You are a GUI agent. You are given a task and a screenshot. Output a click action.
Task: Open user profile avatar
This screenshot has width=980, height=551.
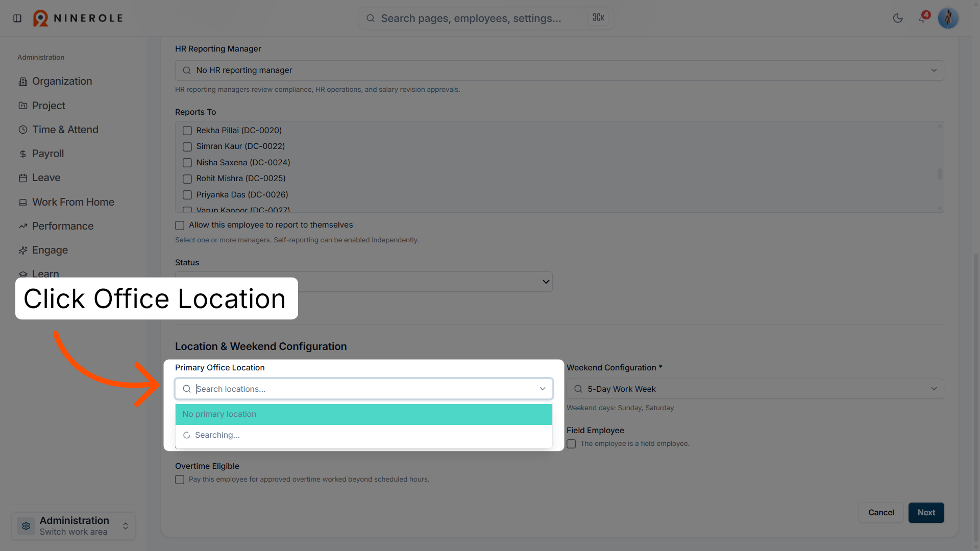tap(948, 18)
